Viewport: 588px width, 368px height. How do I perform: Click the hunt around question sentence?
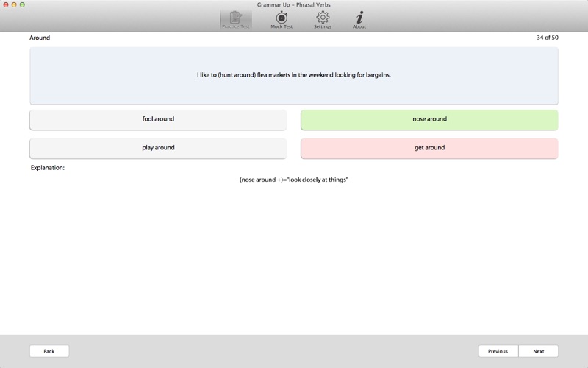coord(294,75)
